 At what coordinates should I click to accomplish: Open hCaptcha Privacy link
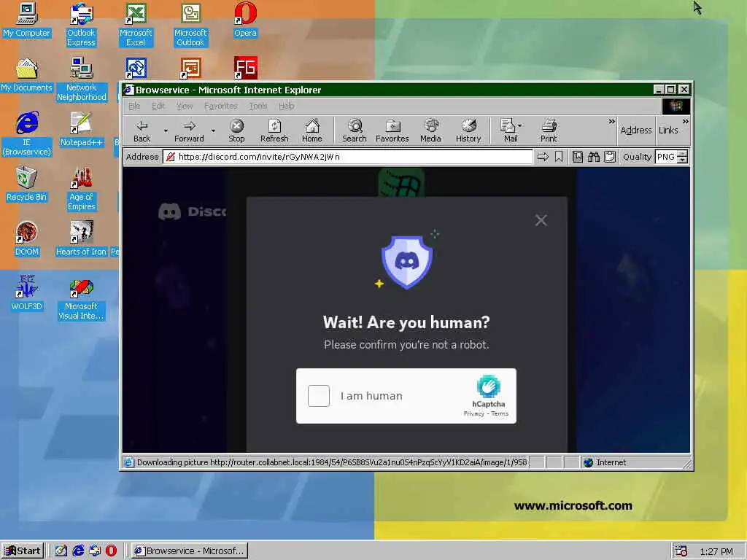tap(473, 413)
